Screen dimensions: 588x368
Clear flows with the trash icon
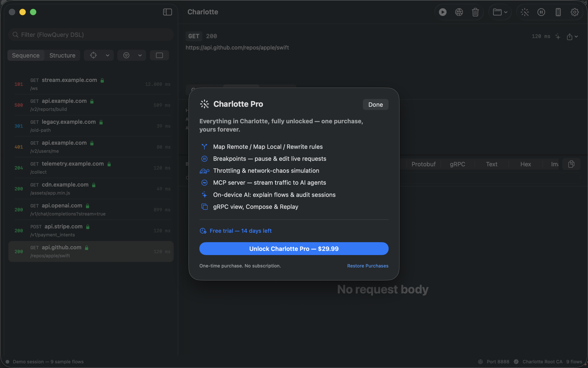pos(475,12)
